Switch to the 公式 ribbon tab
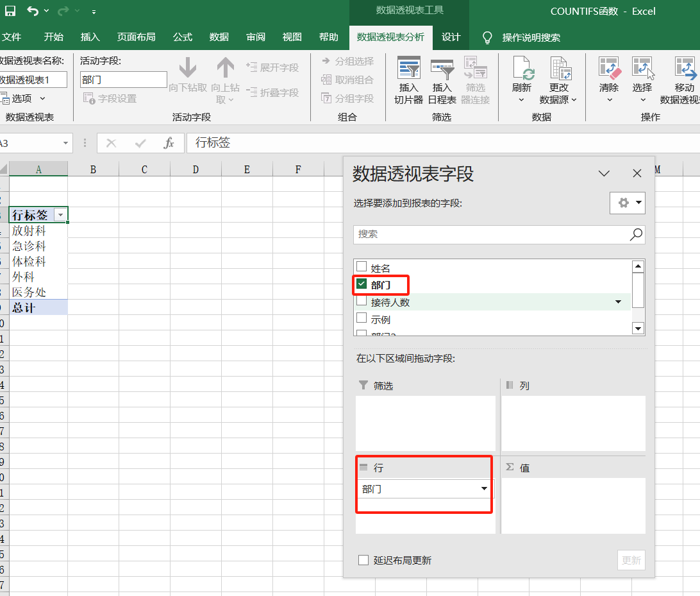This screenshot has height=596, width=700. 183,37
